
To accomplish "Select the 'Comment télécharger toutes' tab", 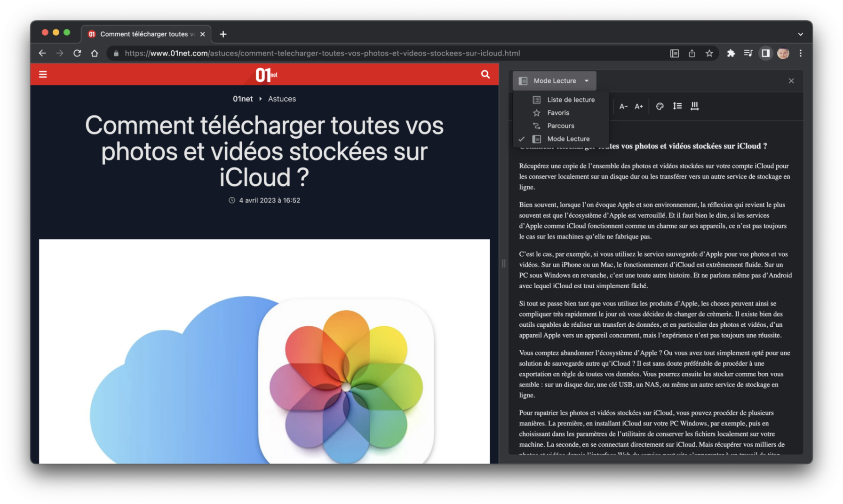I will 146,34.
